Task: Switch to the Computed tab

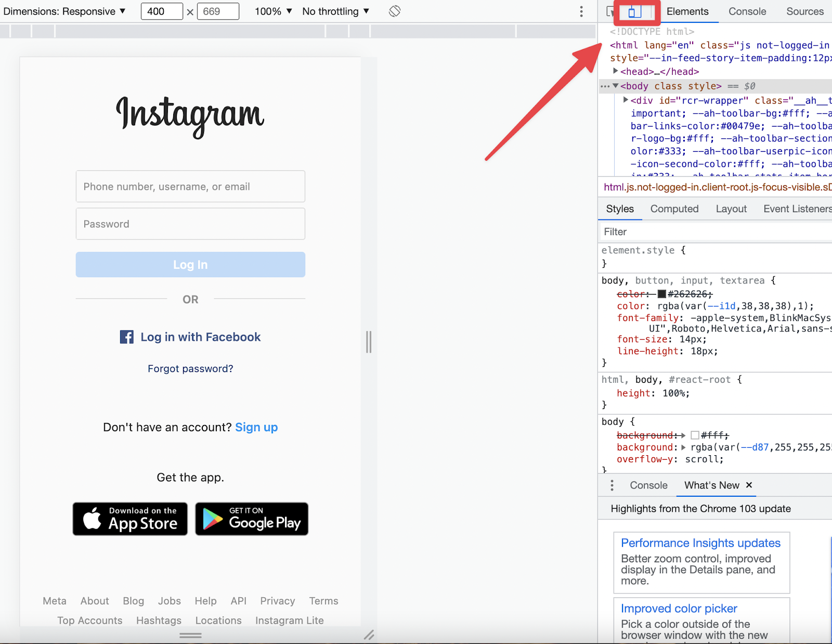Action: click(x=674, y=209)
